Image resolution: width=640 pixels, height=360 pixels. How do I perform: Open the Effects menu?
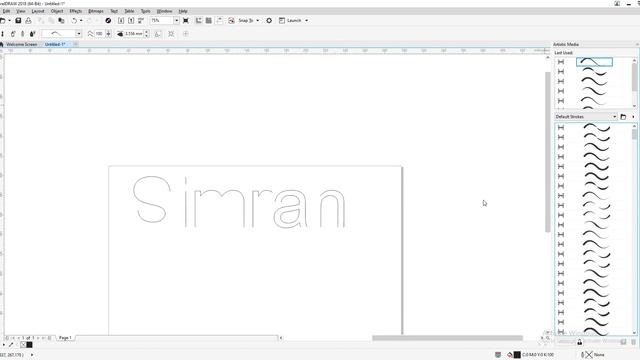coord(76,11)
